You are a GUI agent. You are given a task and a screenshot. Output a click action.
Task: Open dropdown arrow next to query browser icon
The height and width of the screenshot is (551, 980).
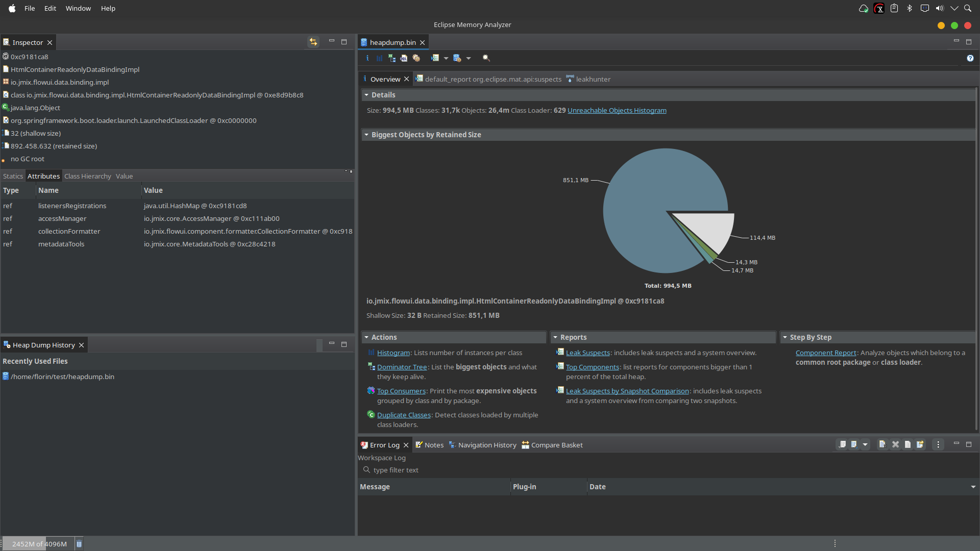coord(468,58)
